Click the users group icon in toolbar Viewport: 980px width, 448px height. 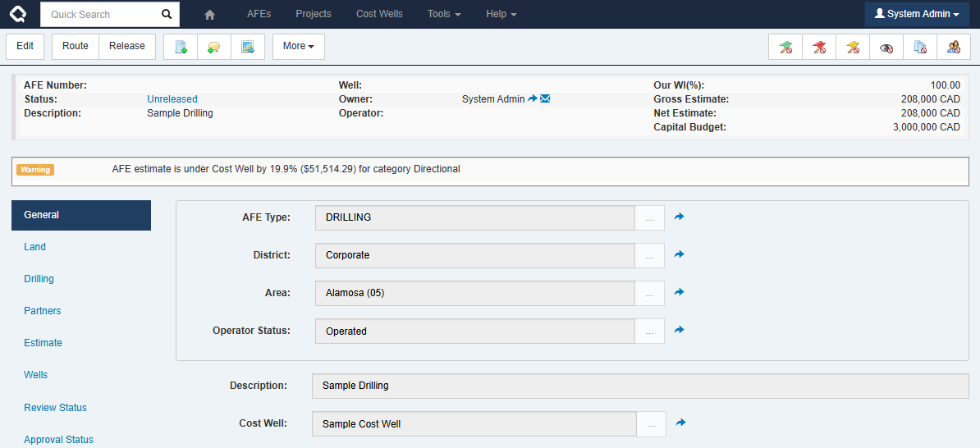(954, 48)
